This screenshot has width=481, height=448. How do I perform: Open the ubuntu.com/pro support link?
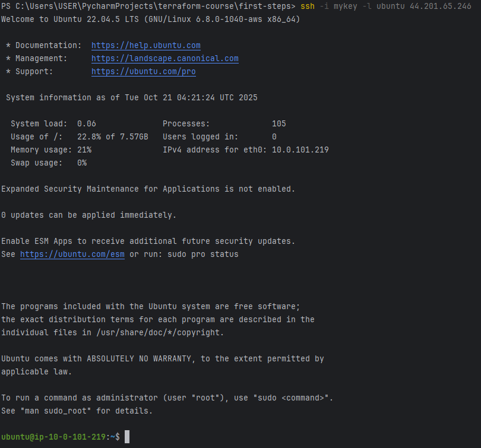coord(144,72)
